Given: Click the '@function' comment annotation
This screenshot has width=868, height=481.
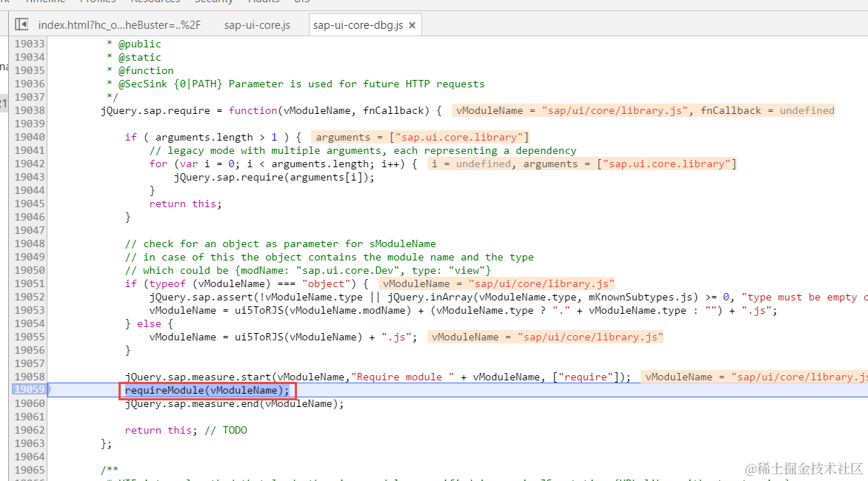Looking at the screenshot, I should [146, 70].
